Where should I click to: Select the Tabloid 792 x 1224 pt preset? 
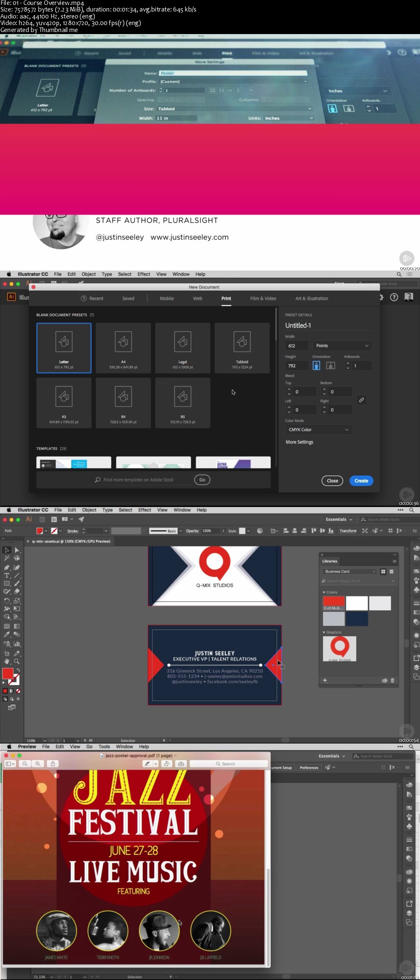pos(242,348)
